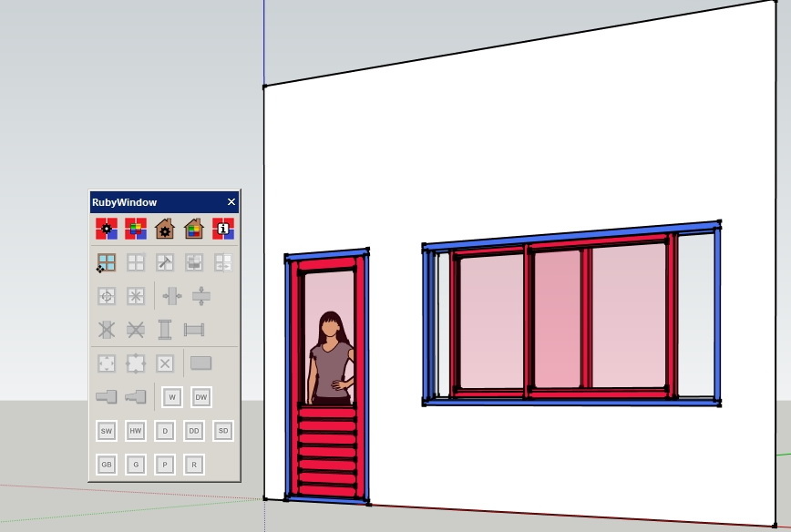Screen dimensions: 791x532
Task: Click the vertical I-beam icon
Action: pos(165,330)
